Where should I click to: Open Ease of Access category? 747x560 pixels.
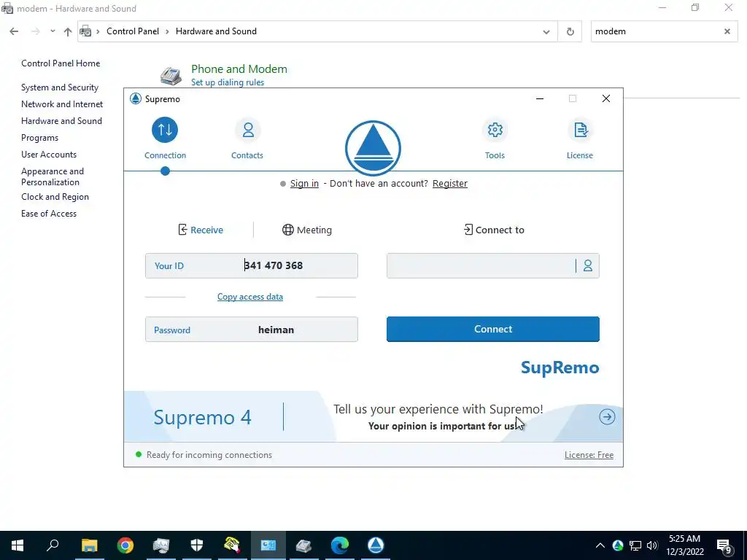49,214
